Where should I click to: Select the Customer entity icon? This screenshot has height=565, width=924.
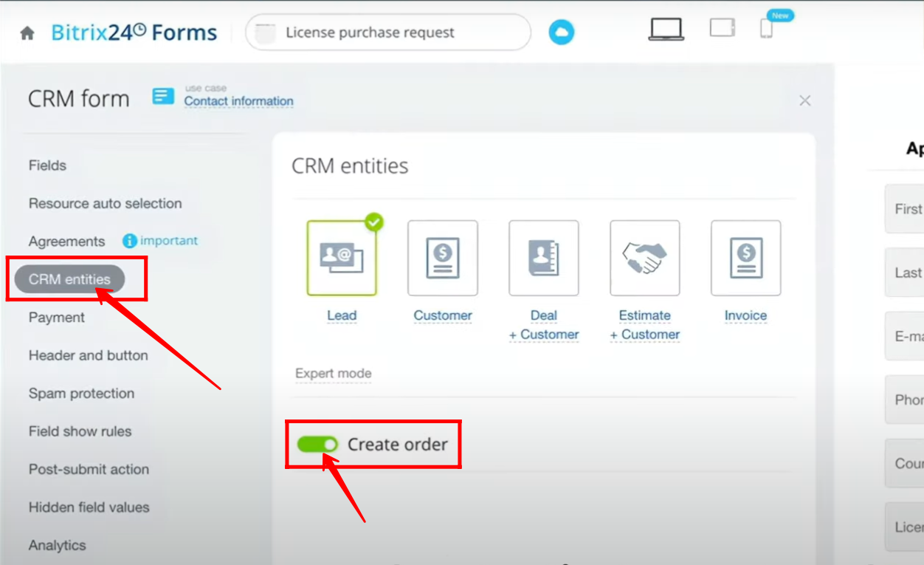tap(443, 258)
